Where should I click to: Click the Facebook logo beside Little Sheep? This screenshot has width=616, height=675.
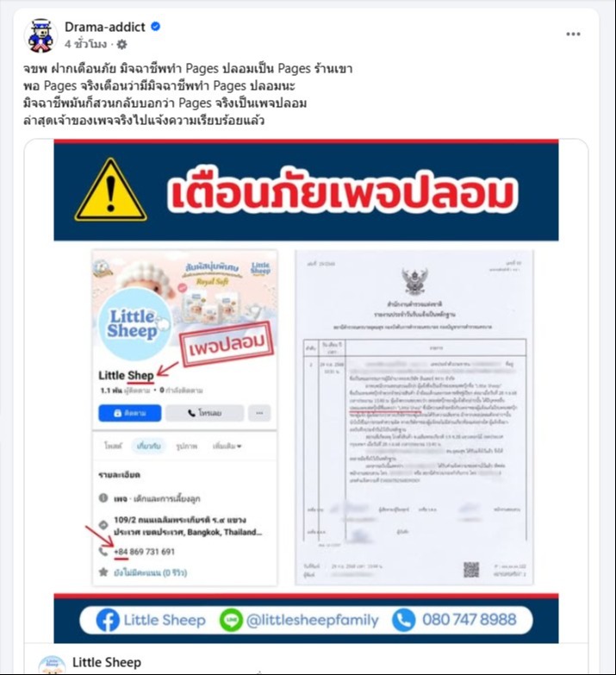tap(108, 620)
